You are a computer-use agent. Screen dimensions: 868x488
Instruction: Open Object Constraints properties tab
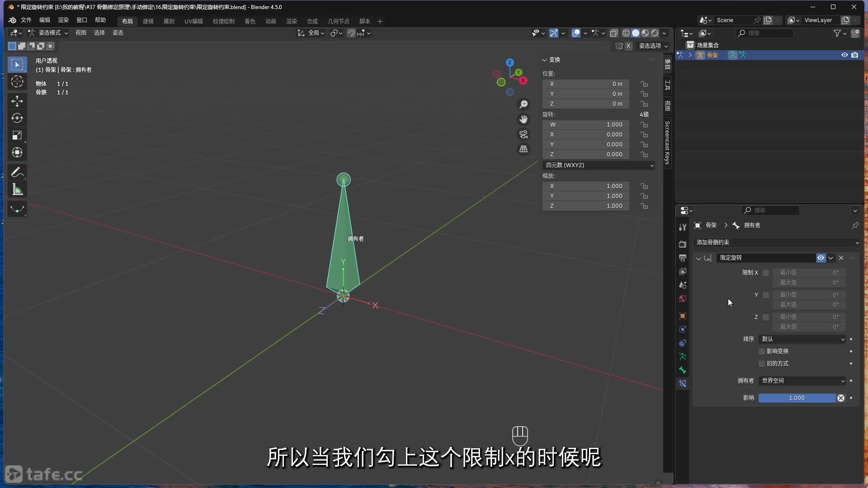pos(683,343)
